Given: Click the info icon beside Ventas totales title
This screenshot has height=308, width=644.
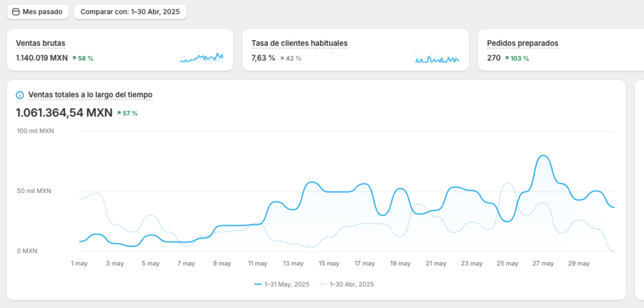Looking at the screenshot, I should pyautogui.click(x=19, y=95).
